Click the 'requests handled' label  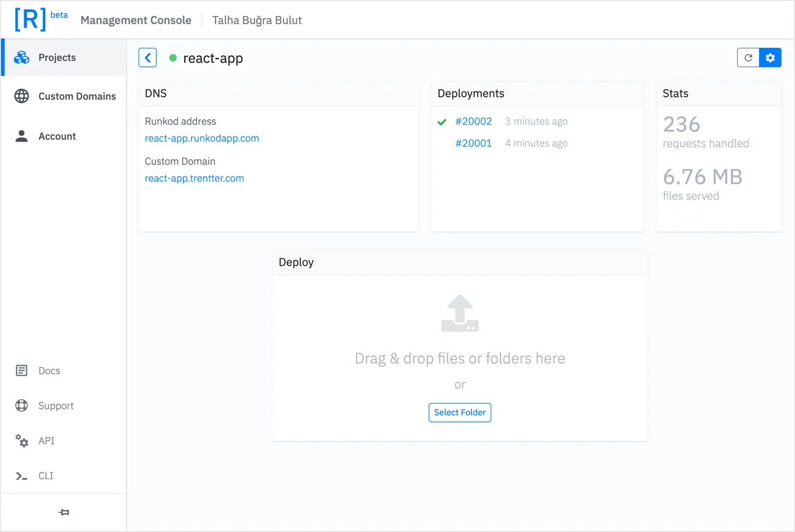pos(706,143)
